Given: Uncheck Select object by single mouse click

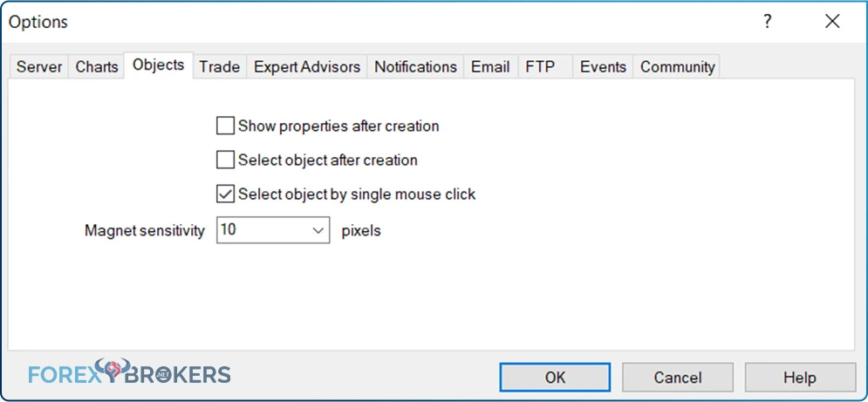Looking at the screenshot, I should click(x=225, y=194).
